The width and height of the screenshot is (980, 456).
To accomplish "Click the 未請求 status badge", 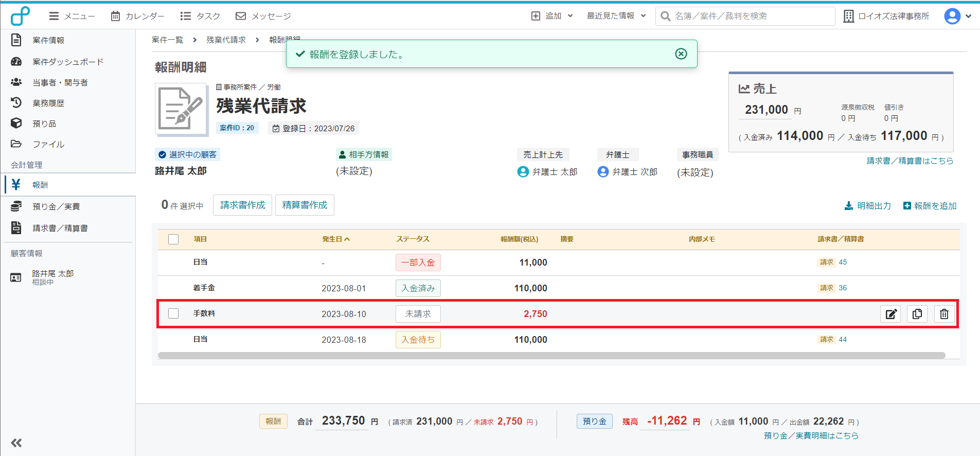I will 418,314.
